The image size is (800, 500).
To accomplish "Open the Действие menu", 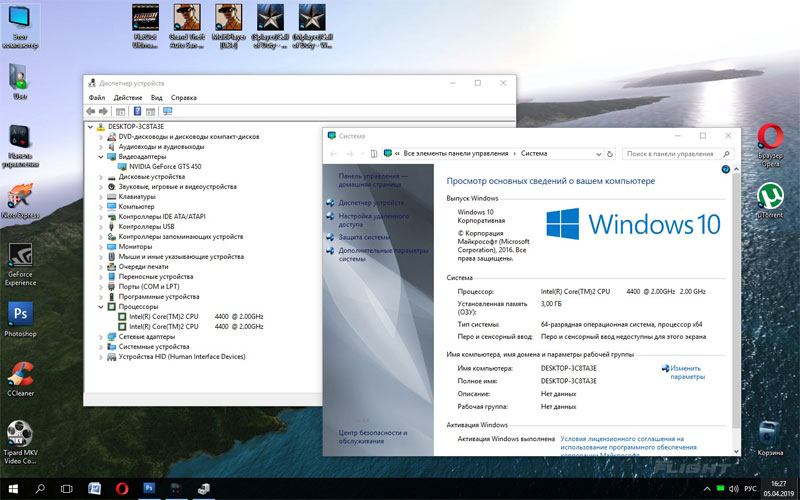I will [128, 97].
